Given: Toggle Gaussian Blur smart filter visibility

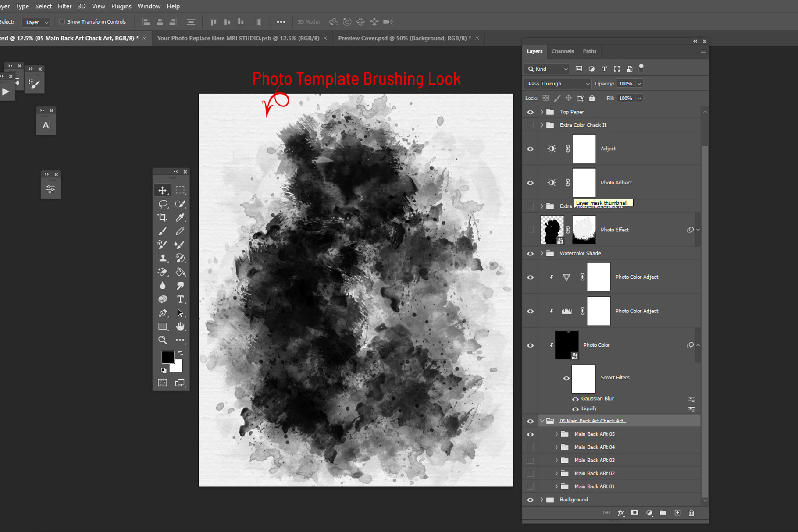Looking at the screenshot, I should pyautogui.click(x=575, y=399).
